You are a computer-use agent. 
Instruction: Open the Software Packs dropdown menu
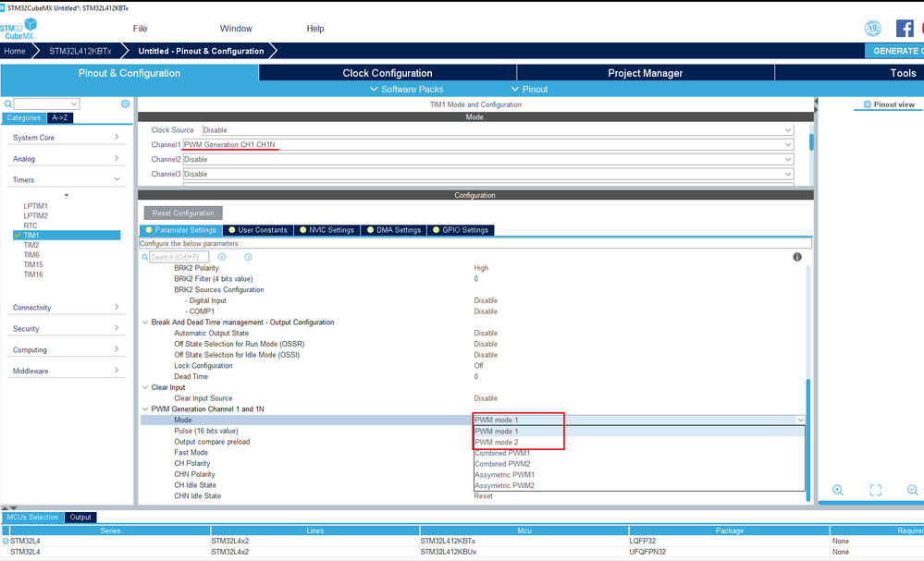point(407,89)
